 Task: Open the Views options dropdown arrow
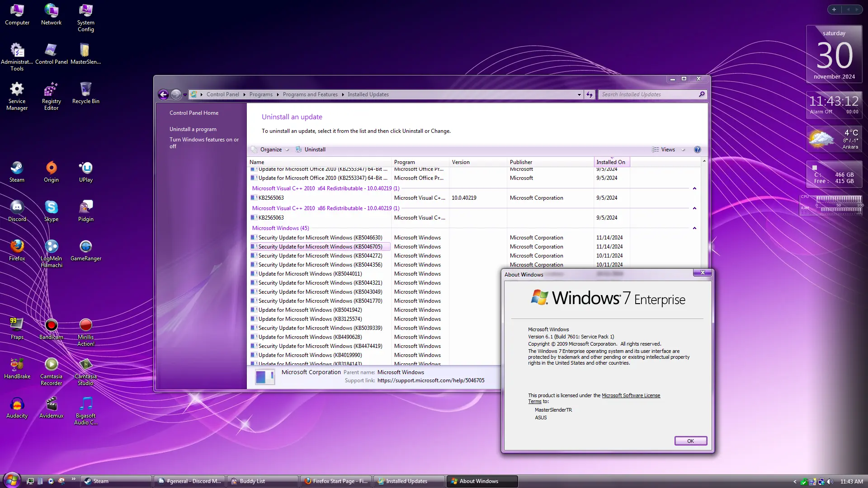coord(683,150)
